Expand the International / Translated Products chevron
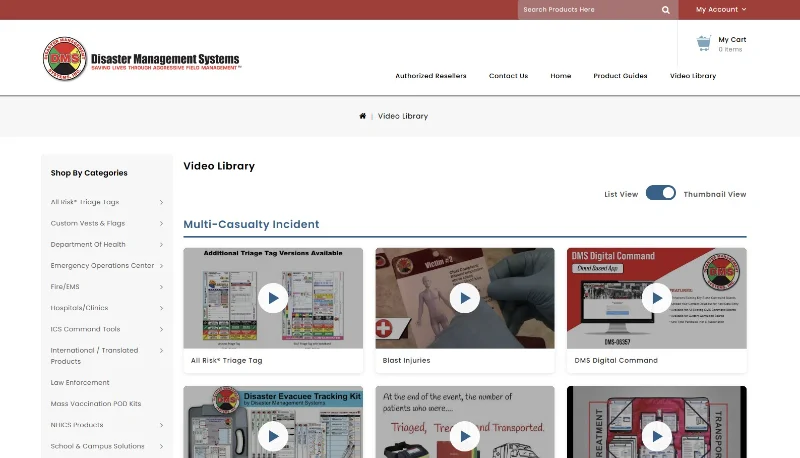This screenshot has width=800, height=458. [161, 351]
